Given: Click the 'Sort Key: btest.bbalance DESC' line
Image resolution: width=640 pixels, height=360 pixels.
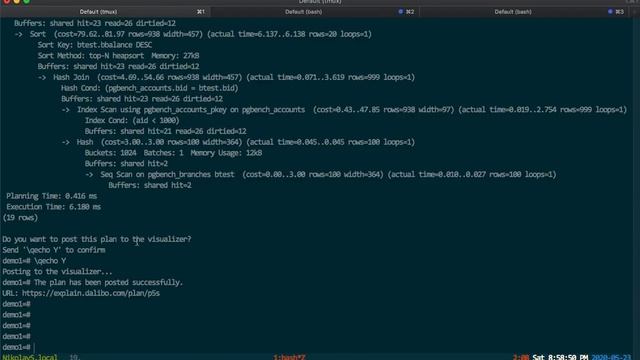Looking at the screenshot, I should tap(95, 45).
